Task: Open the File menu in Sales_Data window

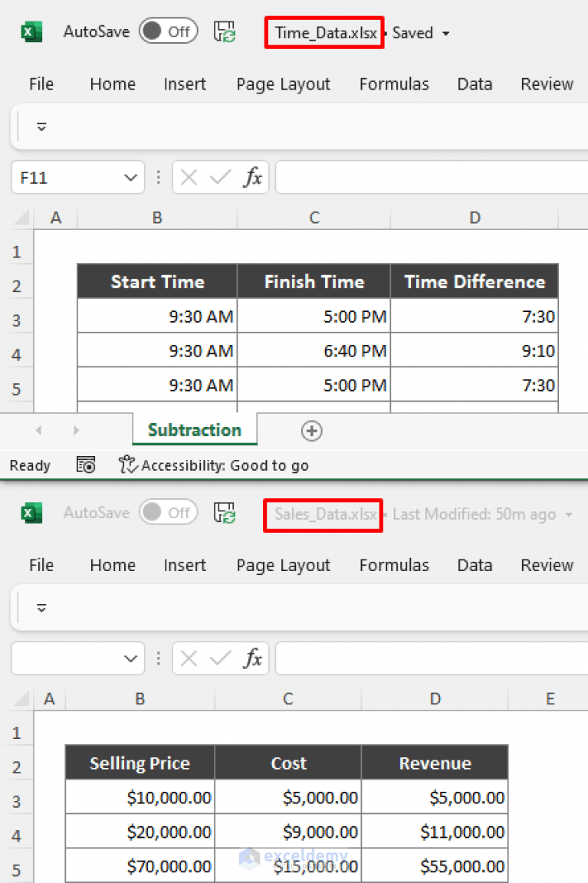Action: tap(41, 565)
